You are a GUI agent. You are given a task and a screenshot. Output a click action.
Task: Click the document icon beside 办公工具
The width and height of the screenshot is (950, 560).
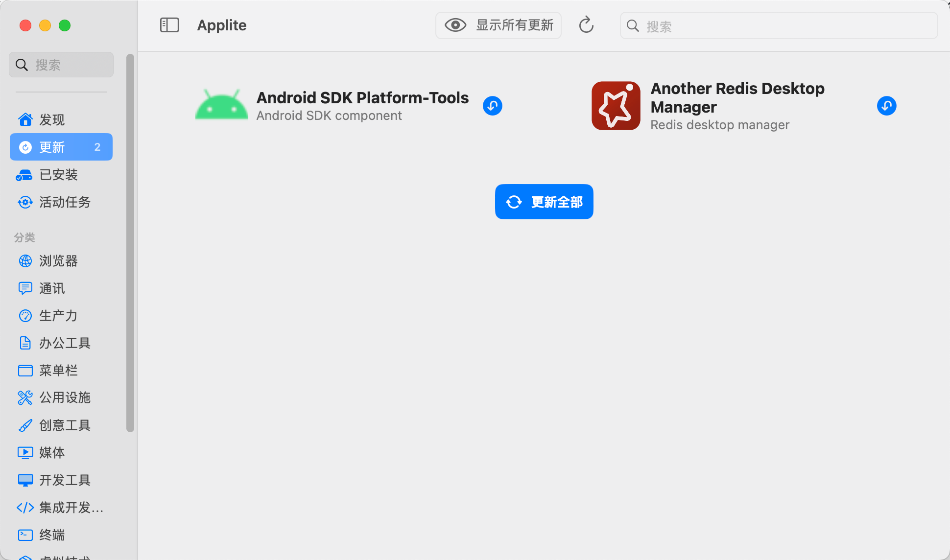point(25,343)
